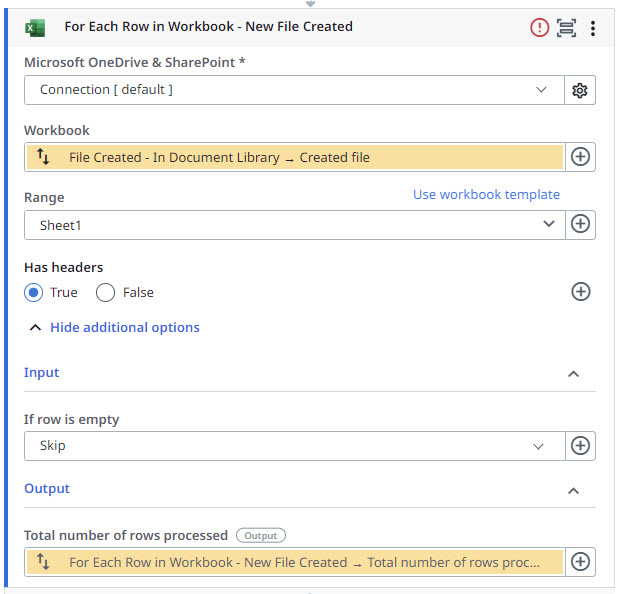Screen dimensions: 622x594
Task: Click Use workbook template link
Action: (486, 194)
